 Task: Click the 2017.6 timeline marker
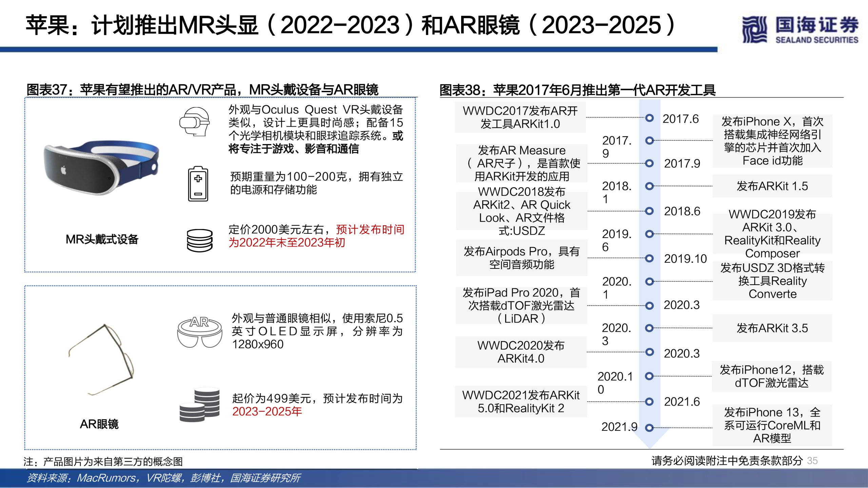(x=649, y=118)
